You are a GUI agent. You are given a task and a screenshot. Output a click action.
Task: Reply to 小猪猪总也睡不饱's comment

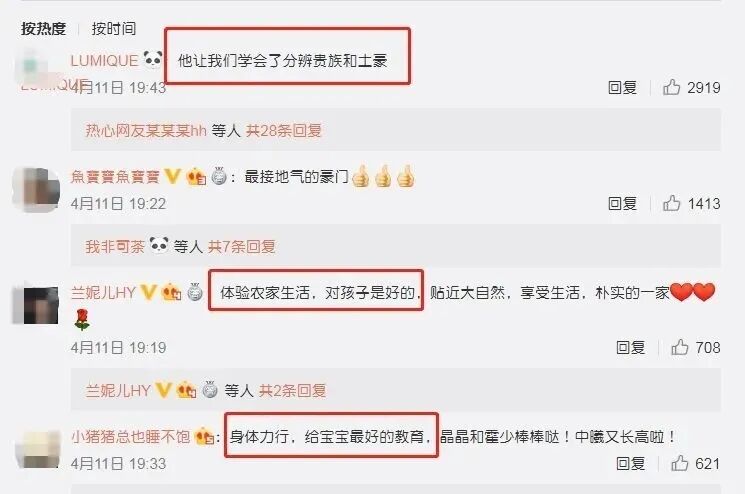(x=630, y=463)
